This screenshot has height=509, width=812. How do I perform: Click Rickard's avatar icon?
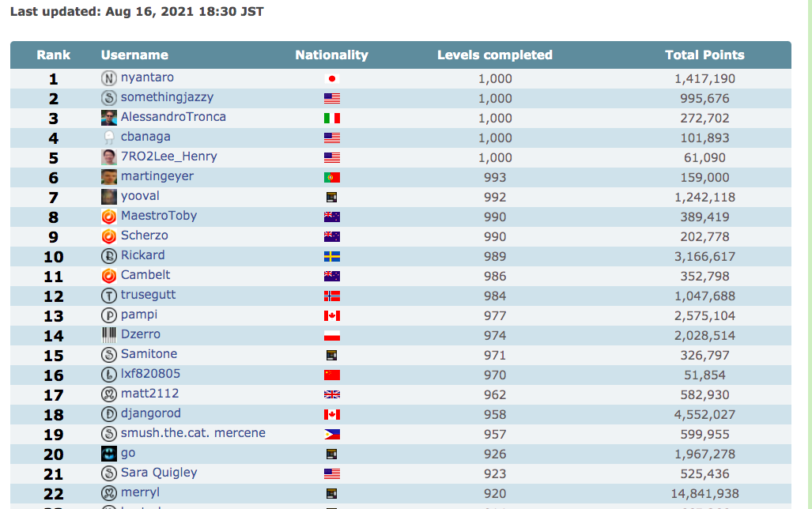tap(109, 256)
